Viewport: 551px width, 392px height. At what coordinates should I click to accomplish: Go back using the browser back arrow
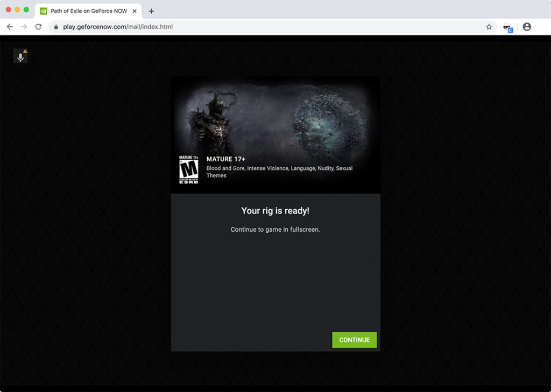10,27
